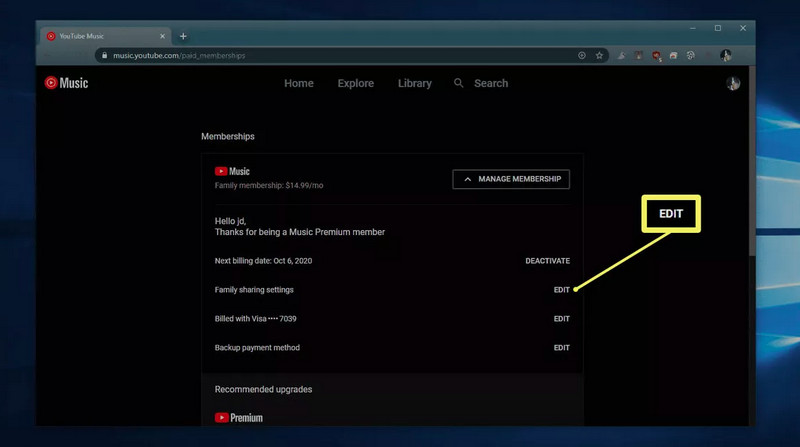The height and width of the screenshot is (447, 800).
Task: Open the Chrome profile avatar in toolbar
Action: coord(726,55)
